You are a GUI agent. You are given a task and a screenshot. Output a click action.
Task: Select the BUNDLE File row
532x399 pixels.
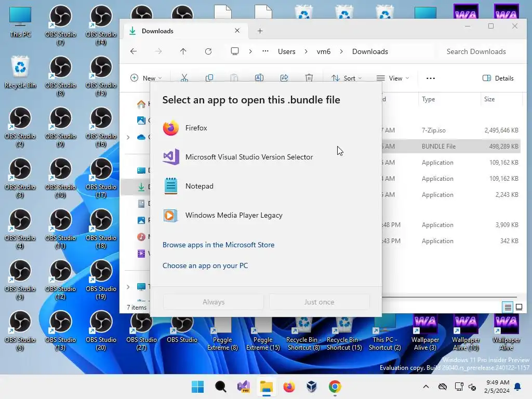point(450,146)
